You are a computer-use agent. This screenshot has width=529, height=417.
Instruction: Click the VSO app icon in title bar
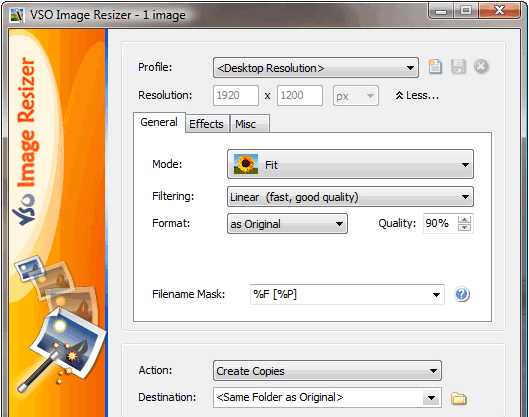[17, 15]
